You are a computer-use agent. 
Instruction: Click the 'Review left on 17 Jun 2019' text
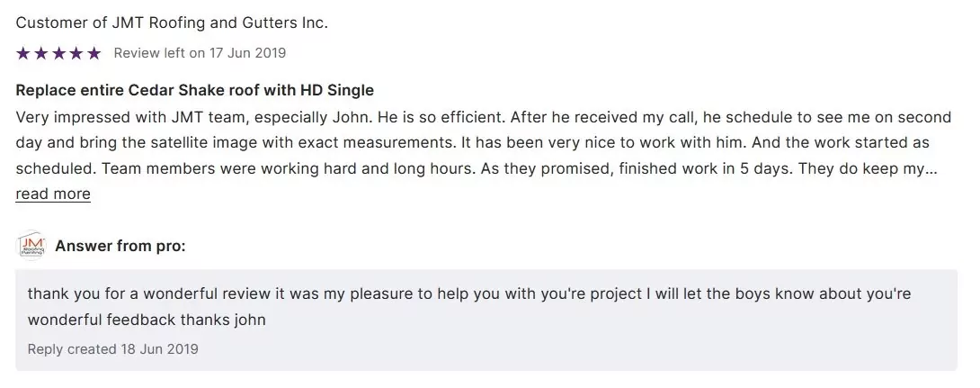200,53
